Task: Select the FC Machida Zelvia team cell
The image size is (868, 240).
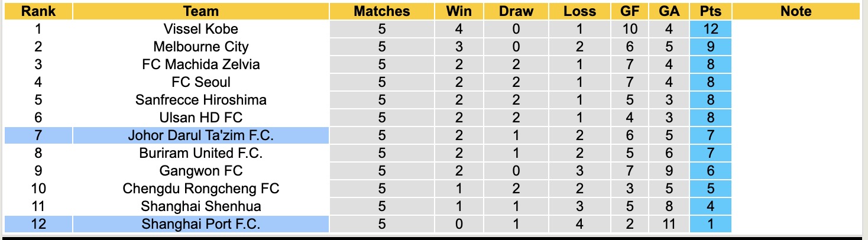Action: pos(200,64)
